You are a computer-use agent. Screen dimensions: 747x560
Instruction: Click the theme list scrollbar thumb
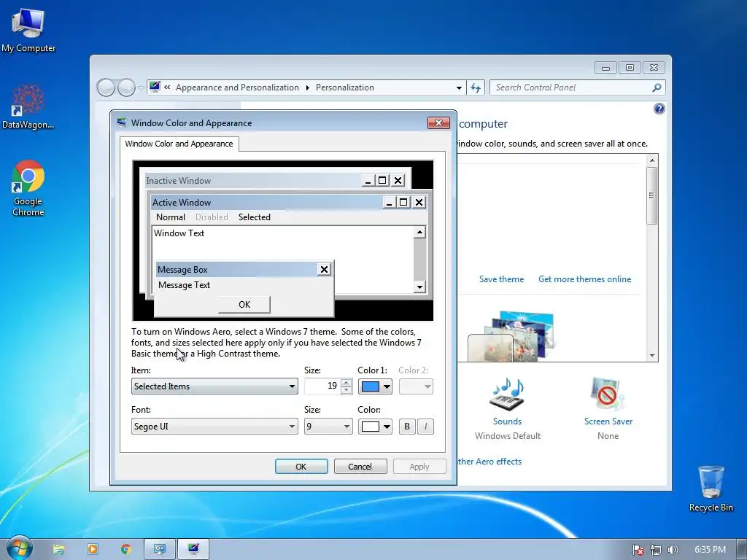[x=651, y=195]
